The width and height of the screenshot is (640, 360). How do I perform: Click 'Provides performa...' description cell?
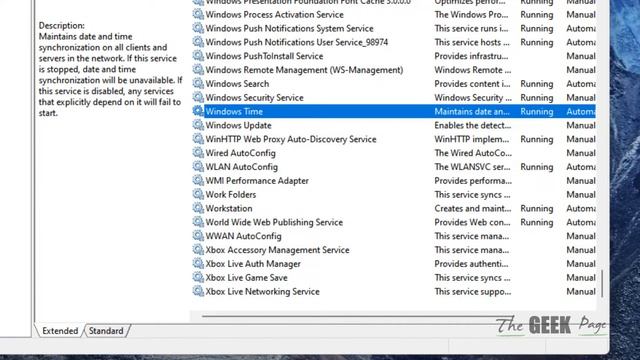[473, 181]
